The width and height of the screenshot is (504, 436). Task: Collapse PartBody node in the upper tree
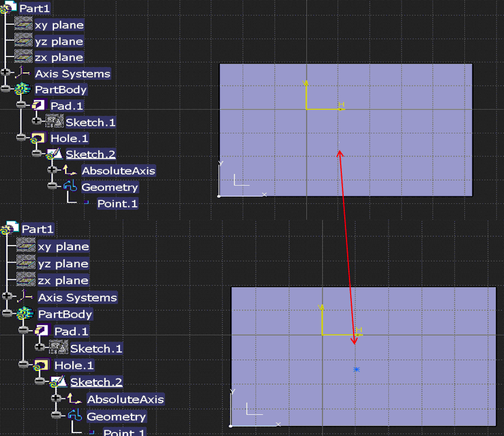[x=5, y=88]
